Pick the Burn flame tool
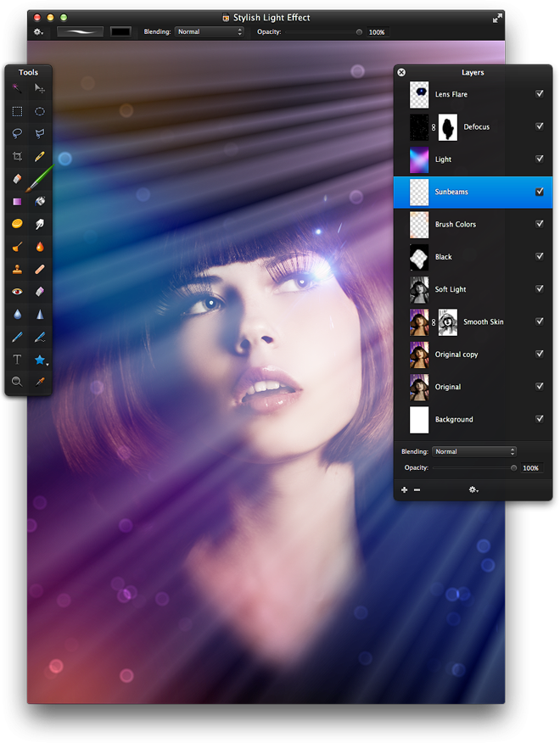 [x=40, y=247]
